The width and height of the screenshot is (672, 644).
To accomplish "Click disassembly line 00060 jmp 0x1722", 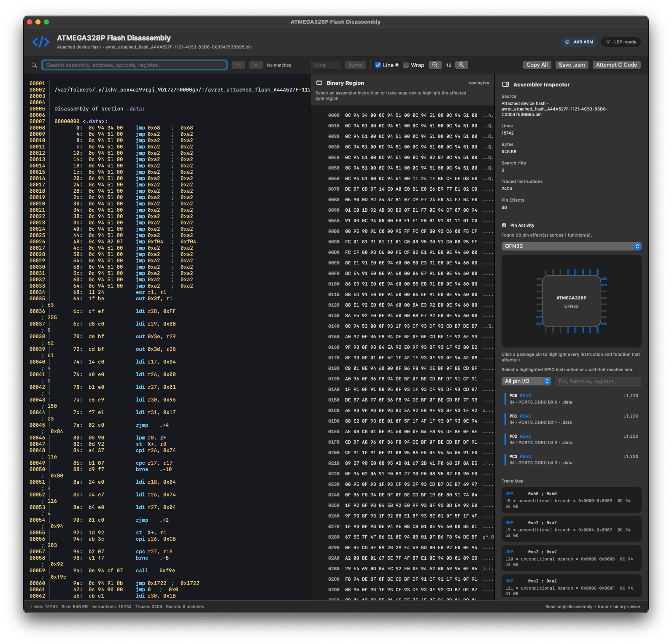I will coord(115,583).
